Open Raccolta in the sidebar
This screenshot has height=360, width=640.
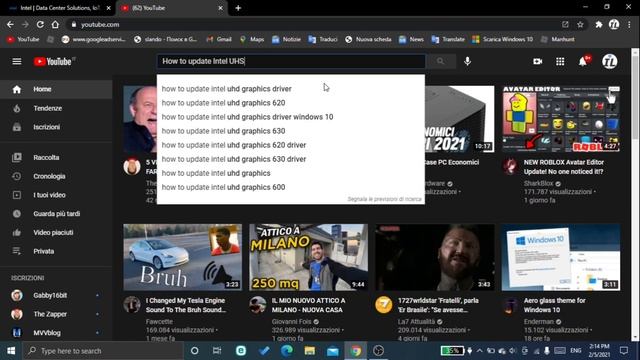point(56,158)
